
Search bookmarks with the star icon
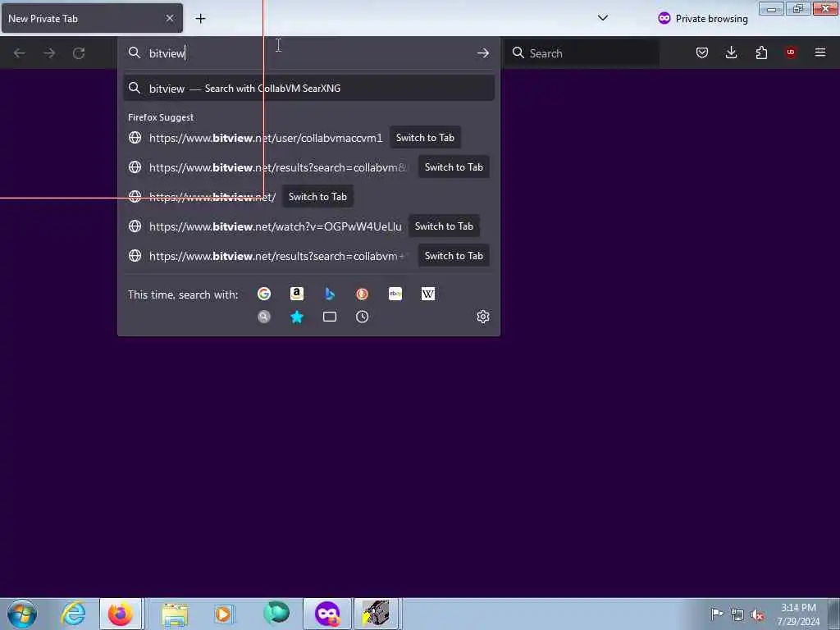coord(296,317)
